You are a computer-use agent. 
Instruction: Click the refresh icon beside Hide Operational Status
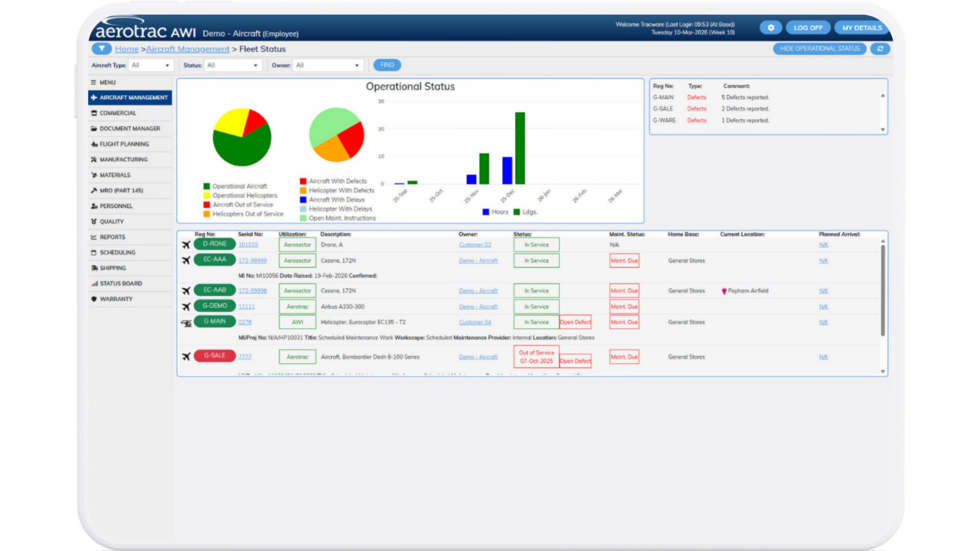pos(880,49)
